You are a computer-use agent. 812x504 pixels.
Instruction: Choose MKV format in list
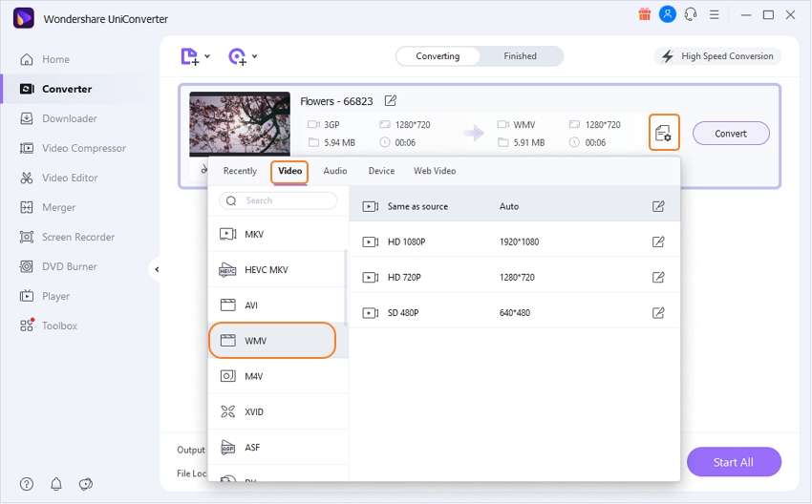[276, 235]
